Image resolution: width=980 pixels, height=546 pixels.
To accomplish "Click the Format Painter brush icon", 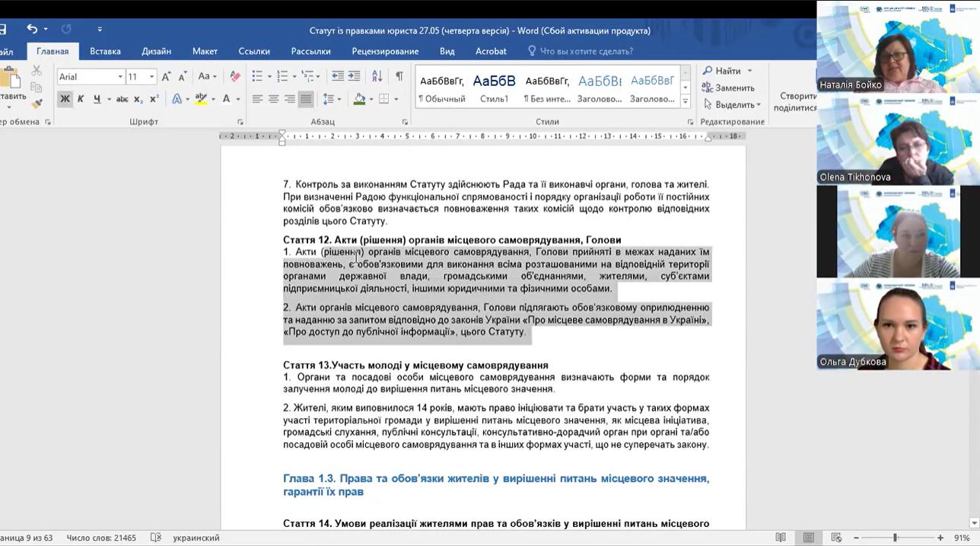I will [37, 104].
